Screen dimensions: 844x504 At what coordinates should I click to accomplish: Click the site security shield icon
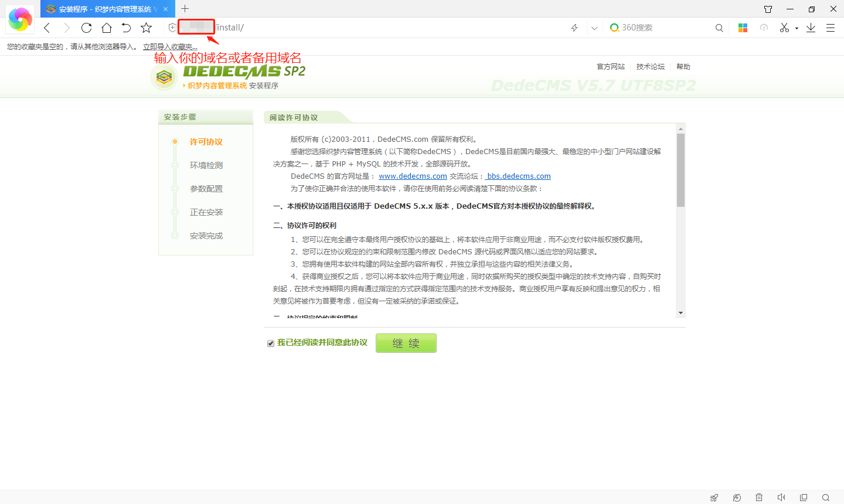(172, 28)
